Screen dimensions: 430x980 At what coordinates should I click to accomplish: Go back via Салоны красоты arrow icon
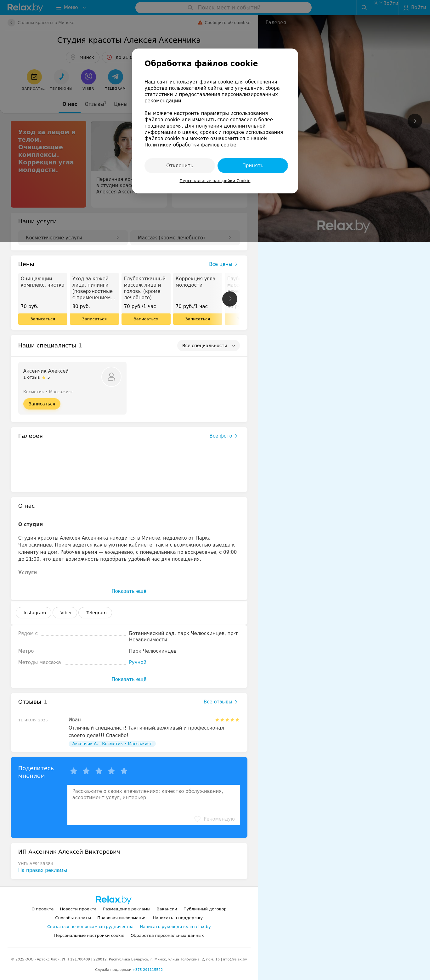click(x=11, y=22)
